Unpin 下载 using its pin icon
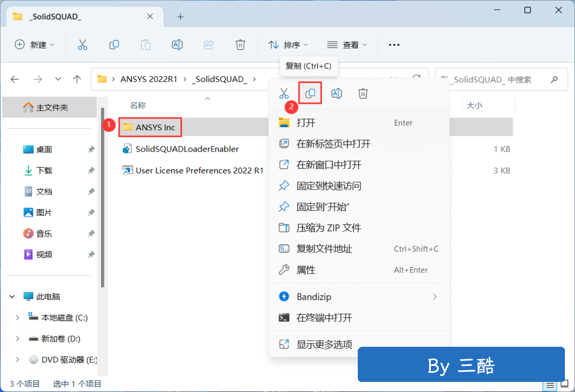Image resolution: width=575 pixels, height=392 pixels. pos(91,170)
